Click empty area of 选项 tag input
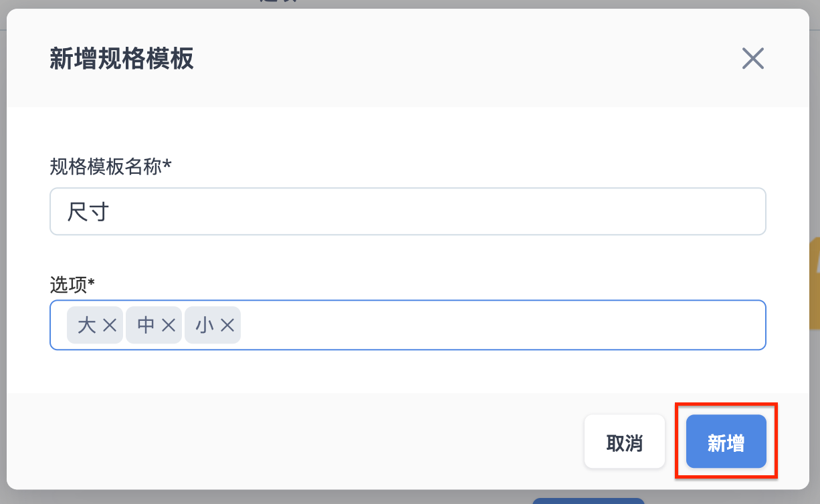The width and height of the screenshot is (820, 504). [x=502, y=326]
